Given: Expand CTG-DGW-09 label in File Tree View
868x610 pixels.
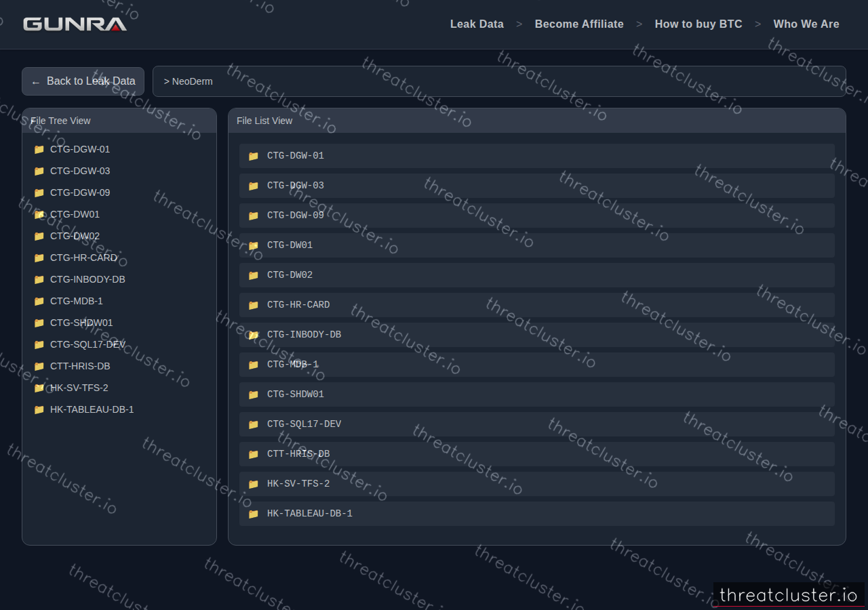Looking at the screenshot, I should click(x=80, y=192).
